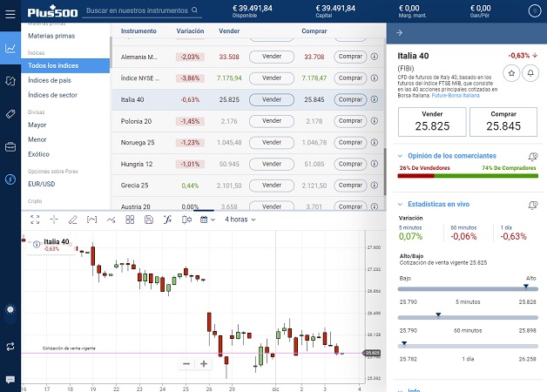This screenshot has height=392, width=547.
Task: Open the compare instruments line icon
Action: click(x=111, y=220)
